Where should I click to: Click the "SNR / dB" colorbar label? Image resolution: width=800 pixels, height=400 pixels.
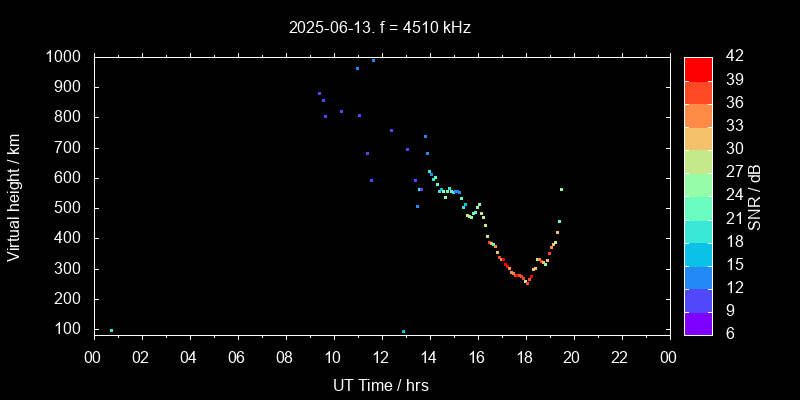coord(755,196)
